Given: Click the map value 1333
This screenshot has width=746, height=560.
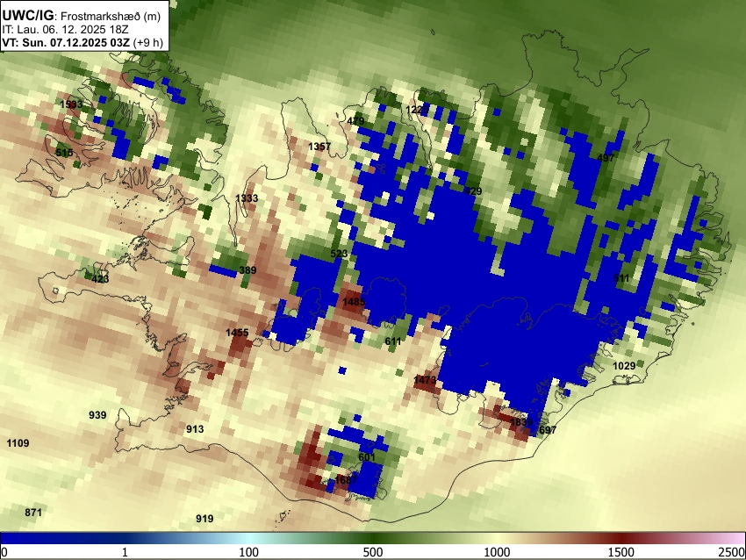Looking at the screenshot, I should coord(247,198).
